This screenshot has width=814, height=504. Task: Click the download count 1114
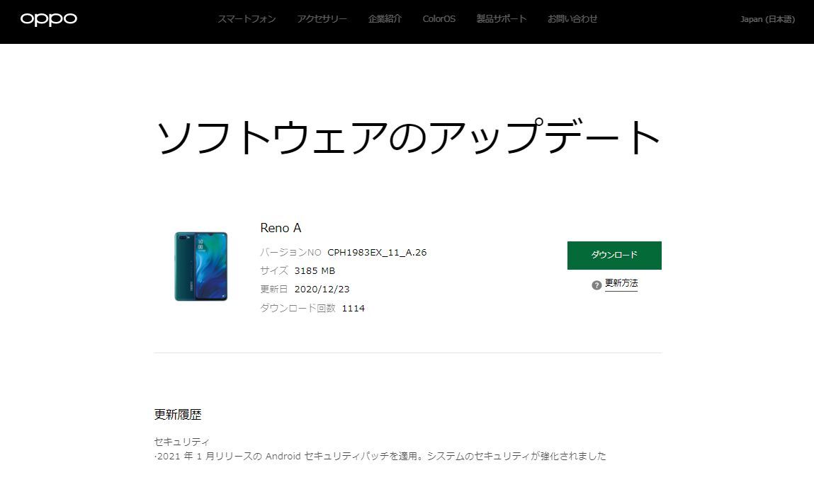(x=353, y=309)
